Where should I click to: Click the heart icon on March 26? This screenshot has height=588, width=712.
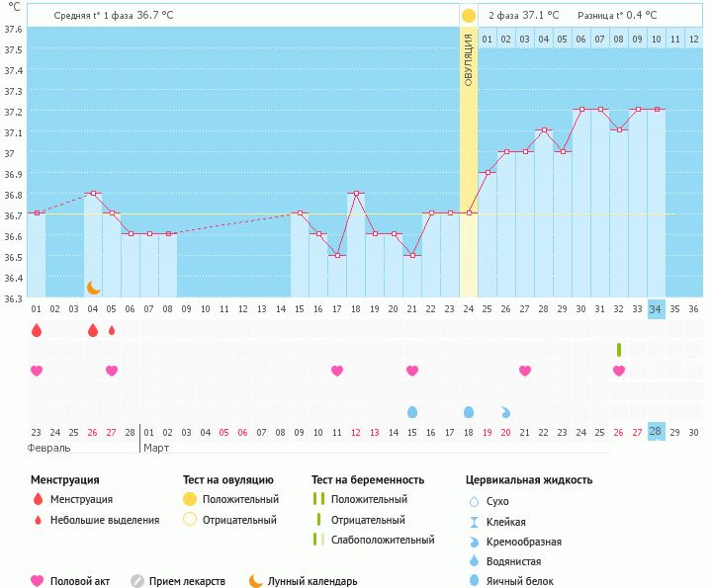click(x=619, y=371)
